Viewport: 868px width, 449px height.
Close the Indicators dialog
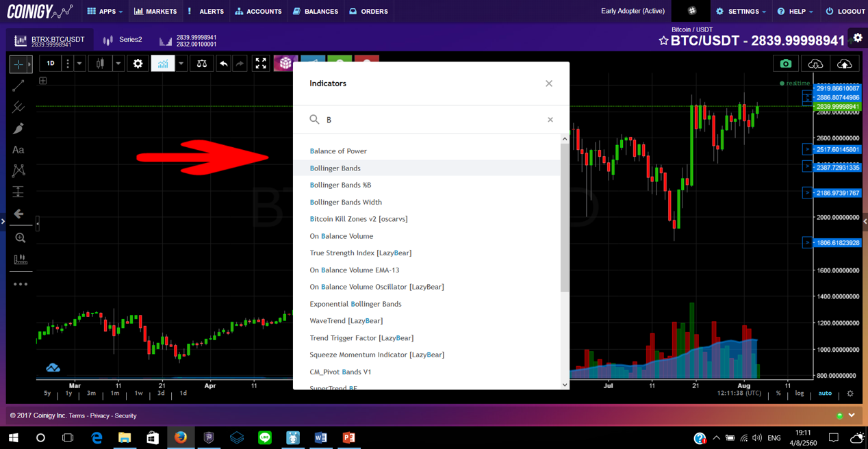[x=549, y=84]
